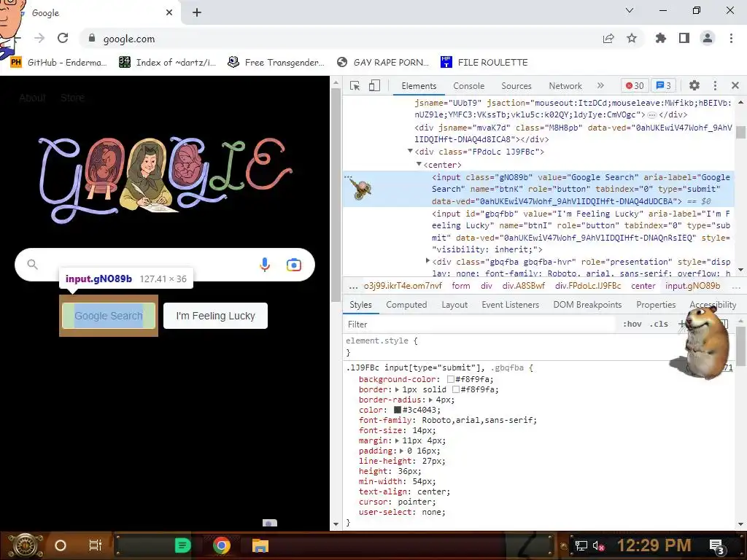
Task: Switch to the Sources tab
Action: click(516, 86)
